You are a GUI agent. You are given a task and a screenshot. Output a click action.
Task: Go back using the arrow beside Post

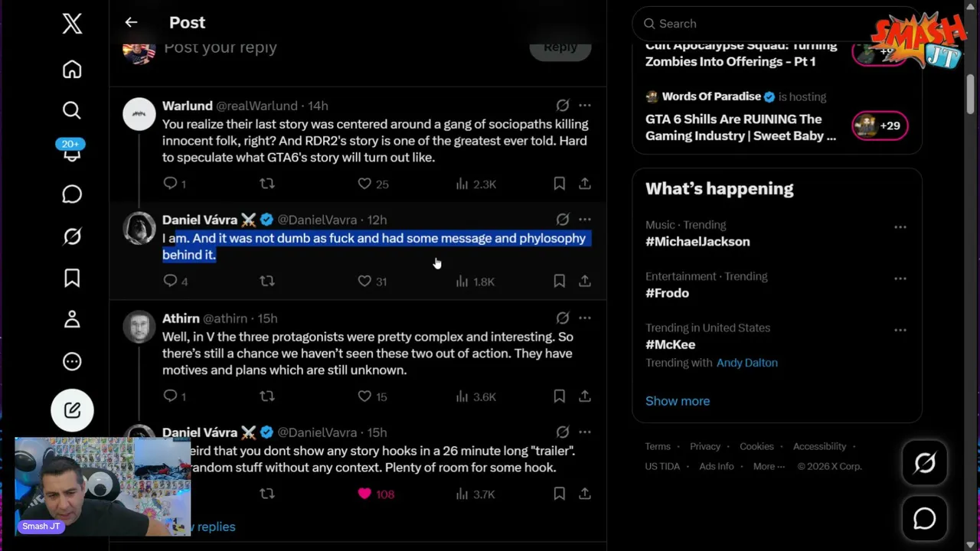click(131, 23)
